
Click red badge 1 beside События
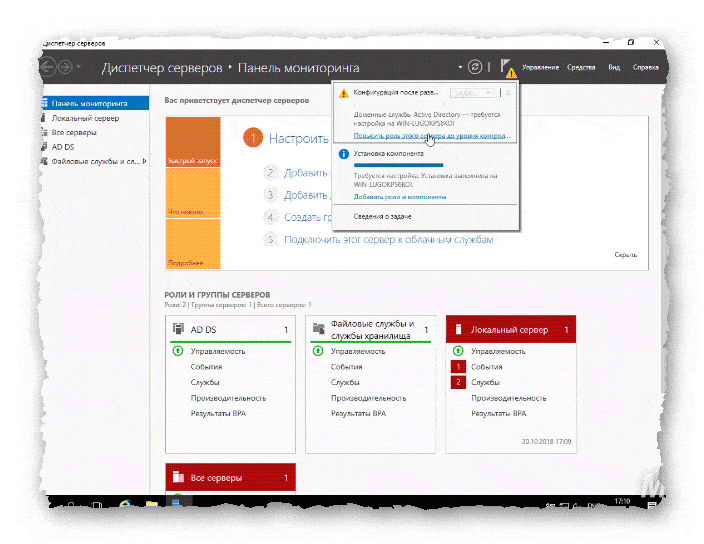(458, 367)
